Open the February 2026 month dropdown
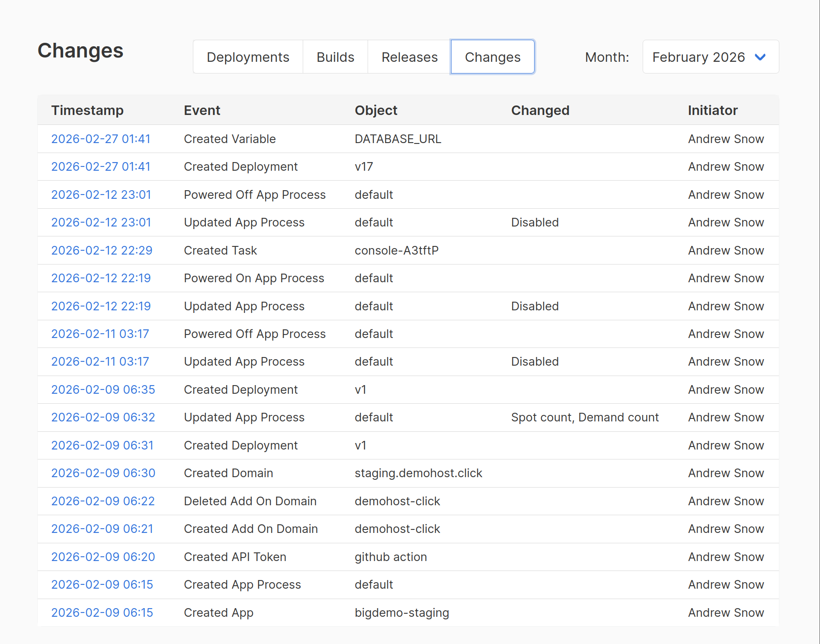 [710, 57]
